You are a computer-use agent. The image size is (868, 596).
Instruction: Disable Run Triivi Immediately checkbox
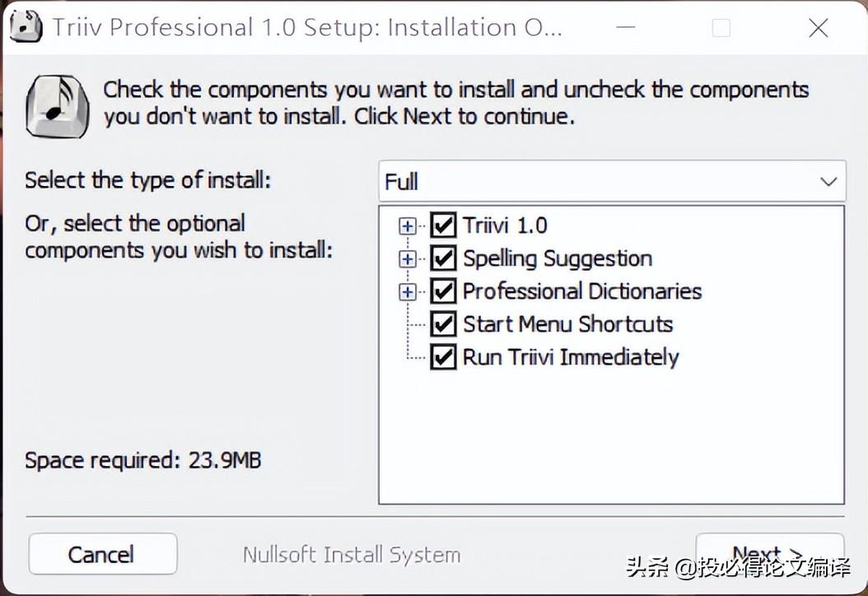click(x=443, y=357)
